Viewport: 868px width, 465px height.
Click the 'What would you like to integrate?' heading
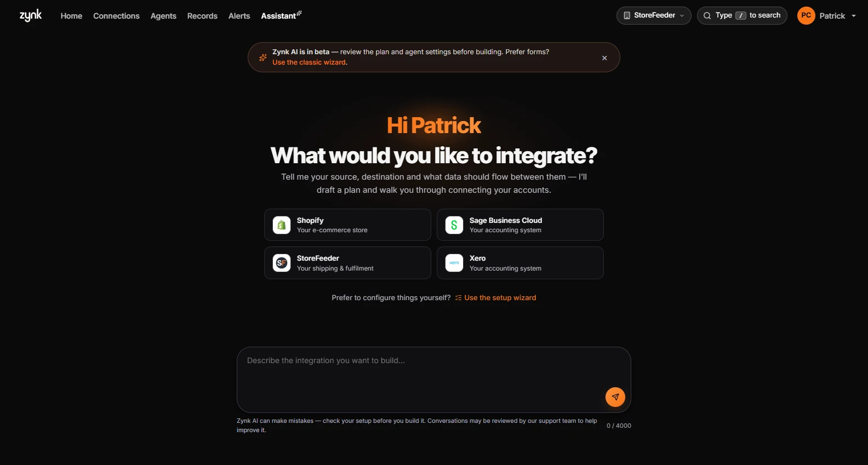tap(434, 156)
